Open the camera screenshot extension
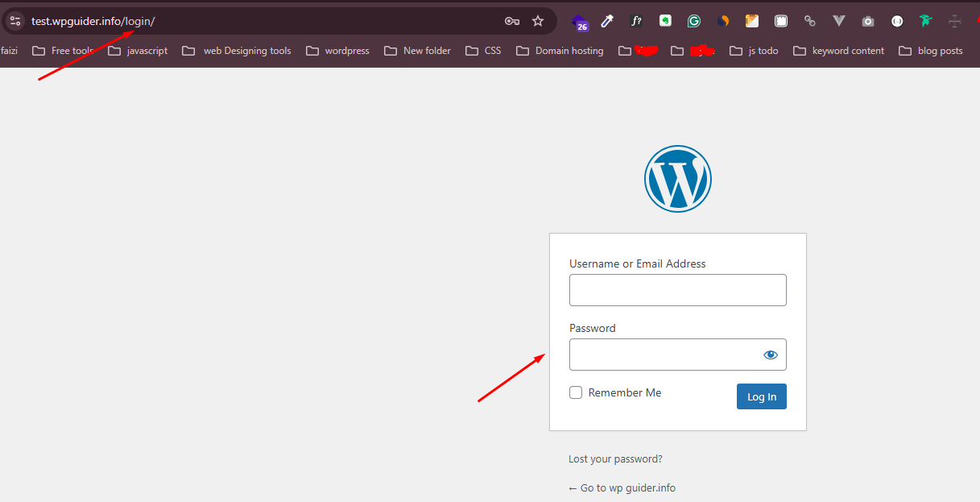The image size is (980, 502). (868, 21)
